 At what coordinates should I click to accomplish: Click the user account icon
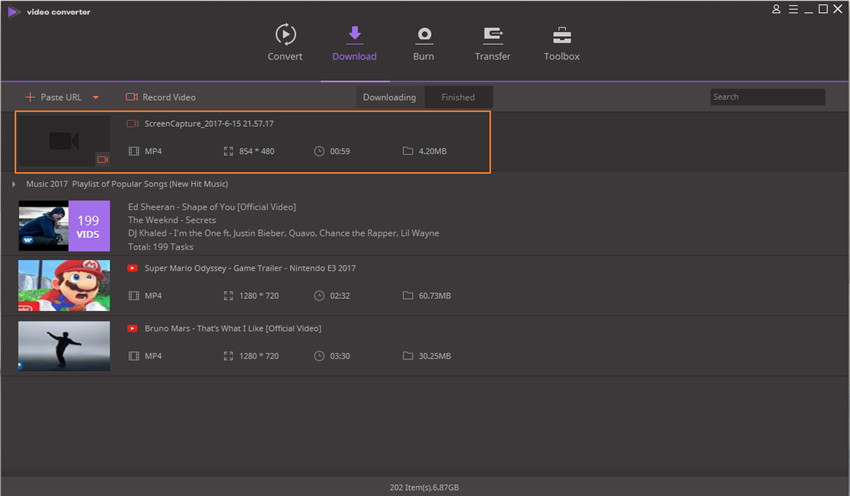(776, 9)
